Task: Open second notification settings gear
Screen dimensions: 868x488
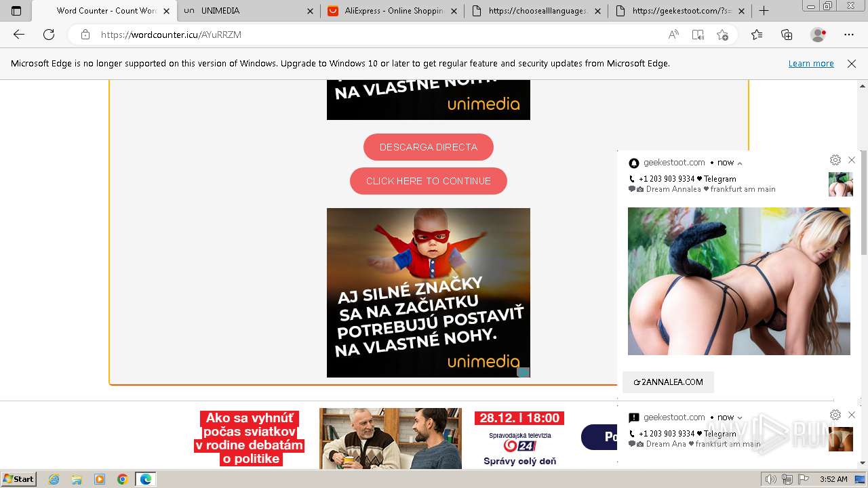Action: (x=835, y=415)
